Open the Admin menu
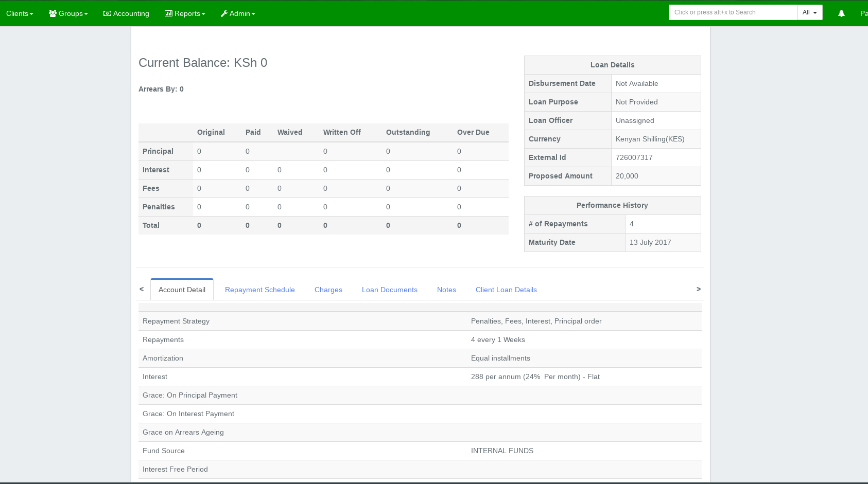Image resolution: width=868 pixels, height=484 pixels. 238,13
